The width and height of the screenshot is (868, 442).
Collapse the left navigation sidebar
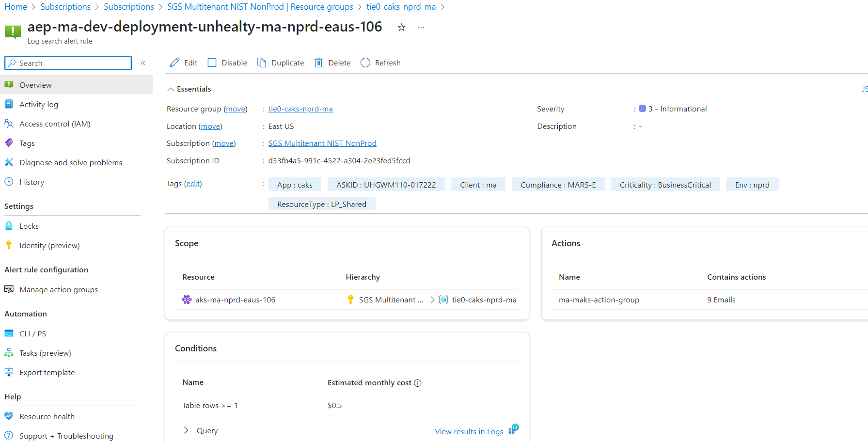point(143,63)
